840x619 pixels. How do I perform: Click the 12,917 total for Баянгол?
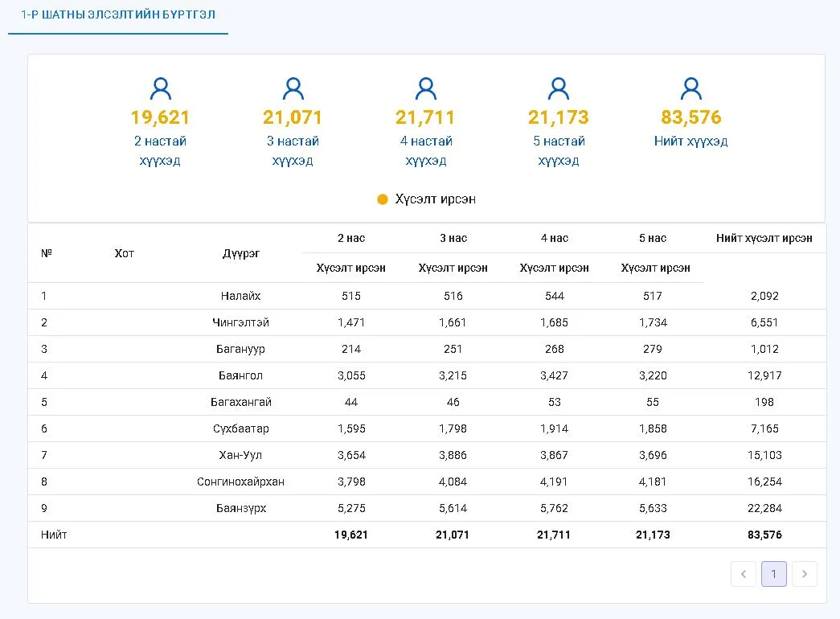[764, 375]
